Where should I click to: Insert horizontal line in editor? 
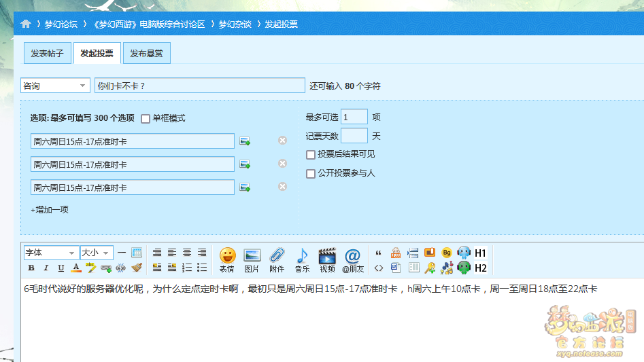122,253
